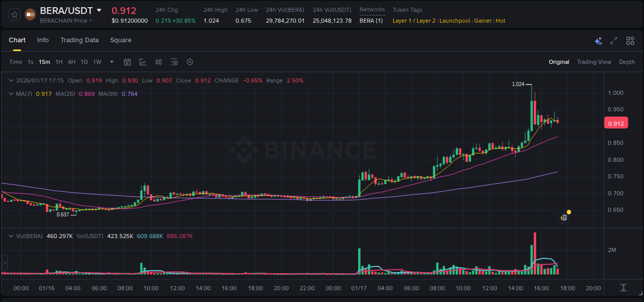Switch to the Trading View chart mode
The height and width of the screenshot is (302, 644).
point(594,62)
